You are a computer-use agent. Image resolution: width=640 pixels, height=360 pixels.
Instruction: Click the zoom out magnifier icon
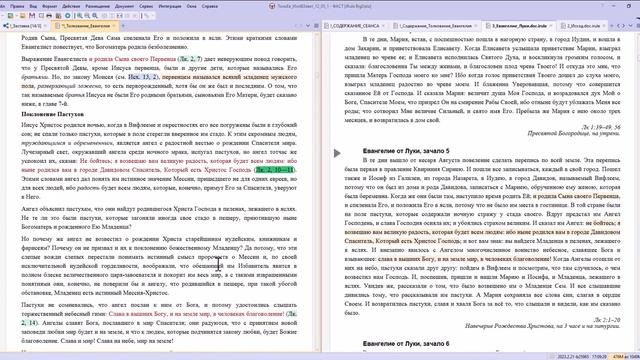tap(87, 16)
